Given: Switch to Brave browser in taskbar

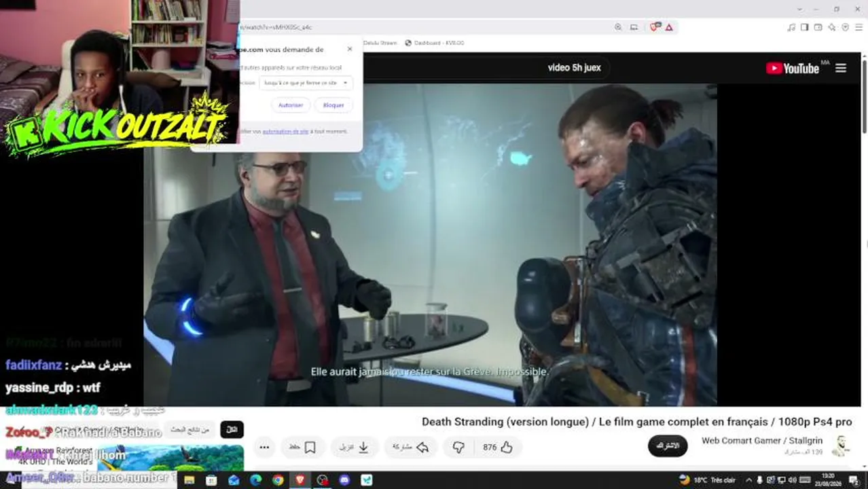Looking at the screenshot, I should pos(300,480).
